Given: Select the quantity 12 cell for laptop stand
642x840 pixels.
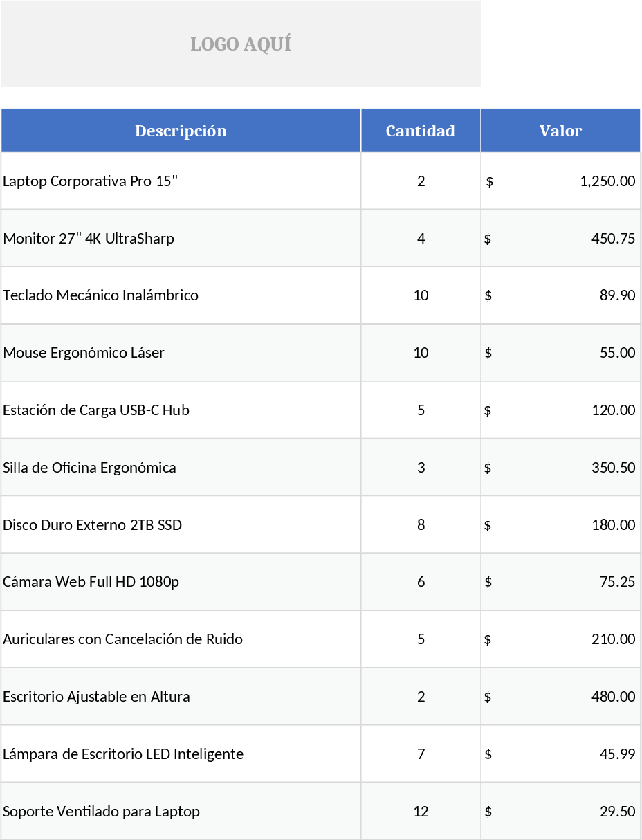Looking at the screenshot, I should (x=421, y=812).
